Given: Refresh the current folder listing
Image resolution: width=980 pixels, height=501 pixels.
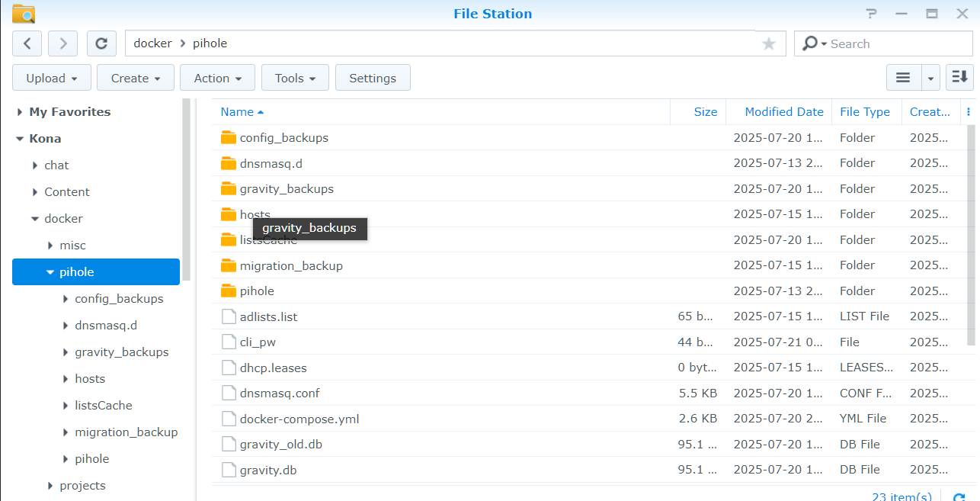Looking at the screenshot, I should pos(101,43).
